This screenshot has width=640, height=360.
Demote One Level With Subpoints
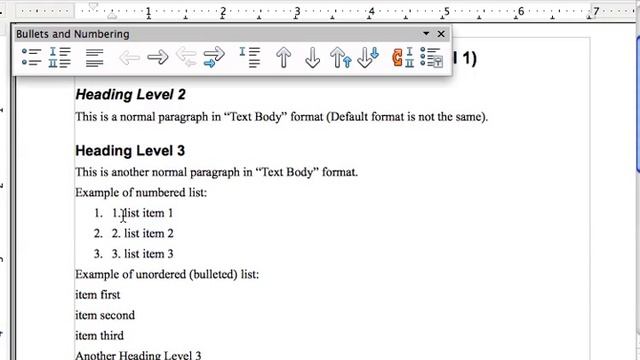[214, 57]
